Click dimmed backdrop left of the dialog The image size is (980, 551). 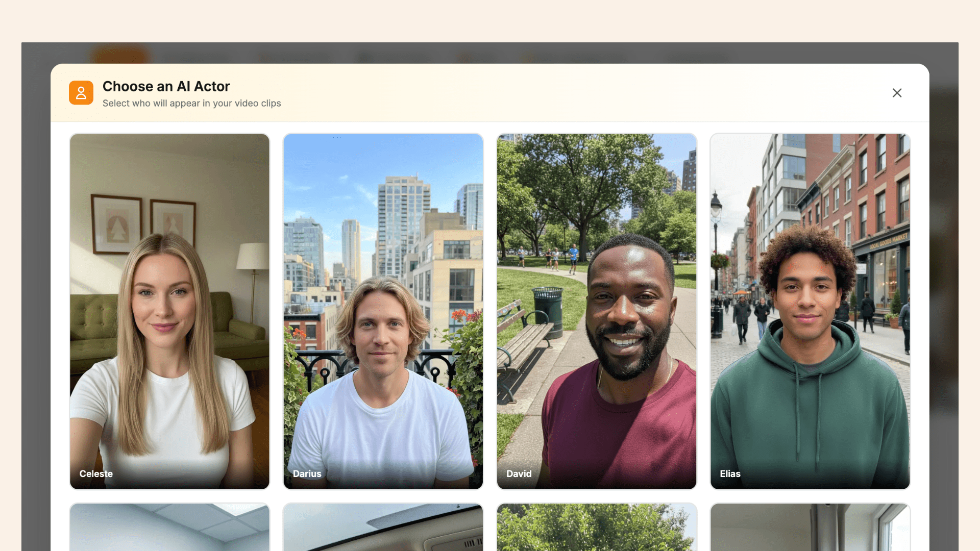35,306
